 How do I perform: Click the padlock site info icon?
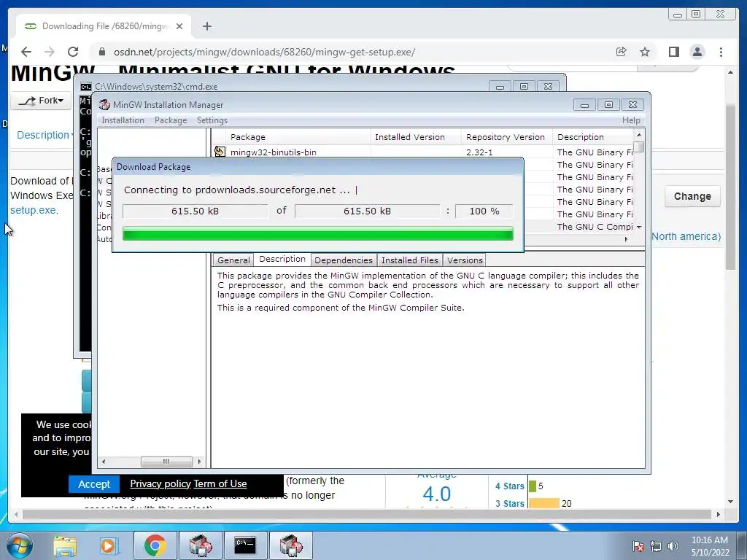[x=101, y=52]
